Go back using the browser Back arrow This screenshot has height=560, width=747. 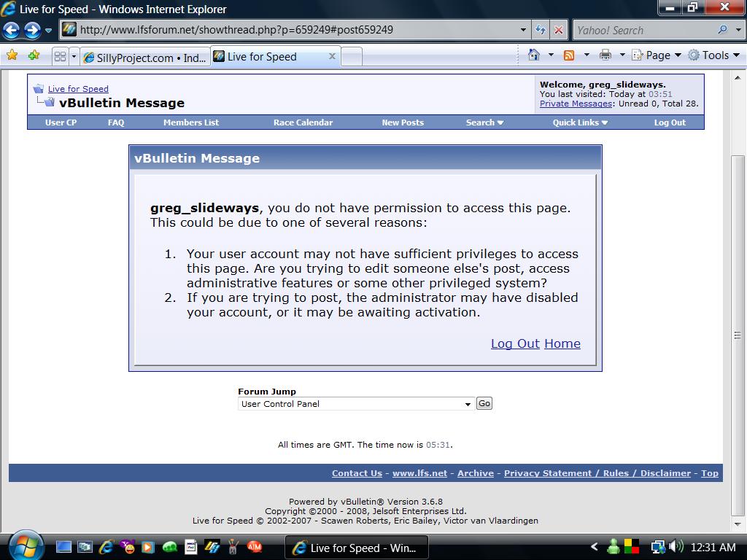pyautogui.click(x=12, y=30)
